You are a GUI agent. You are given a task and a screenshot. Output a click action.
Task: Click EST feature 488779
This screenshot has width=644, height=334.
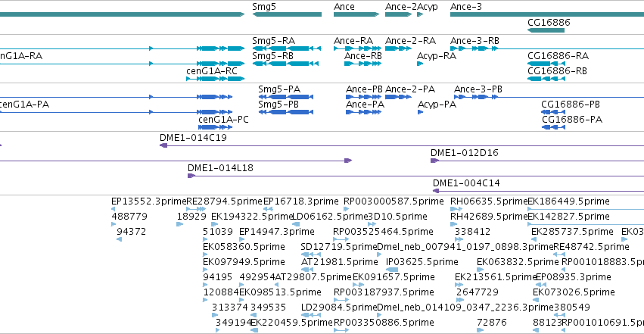pyautogui.click(x=129, y=217)
